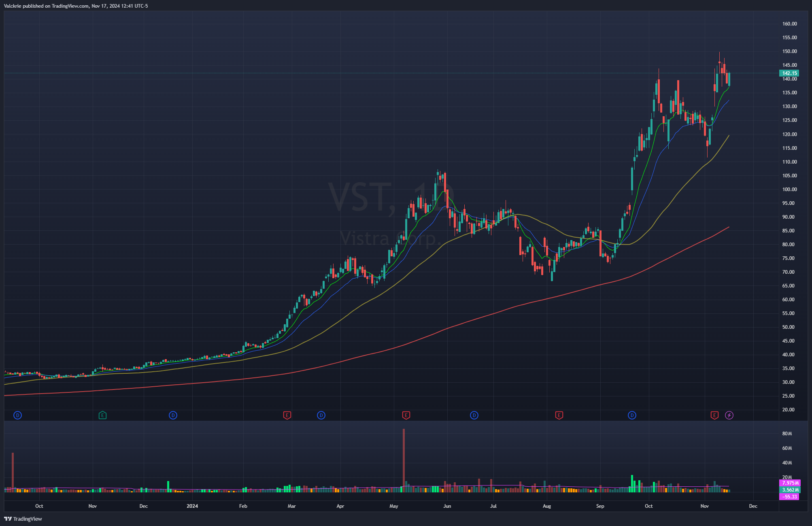Open the red earnings E marker in August

559,415
